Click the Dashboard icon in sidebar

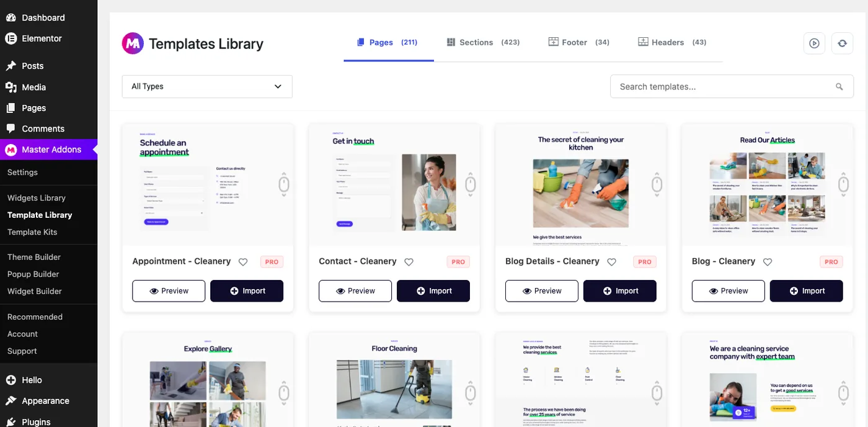pos(11,17)
